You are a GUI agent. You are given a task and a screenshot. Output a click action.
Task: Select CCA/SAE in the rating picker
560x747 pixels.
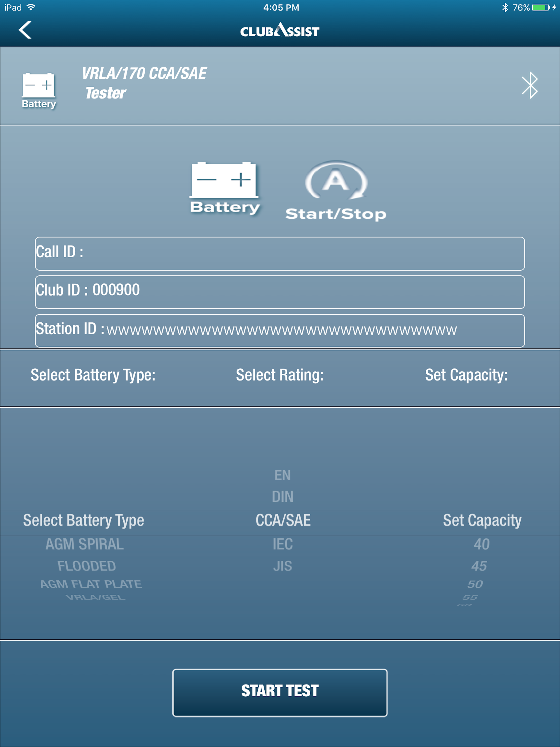[x=283, y=520]
